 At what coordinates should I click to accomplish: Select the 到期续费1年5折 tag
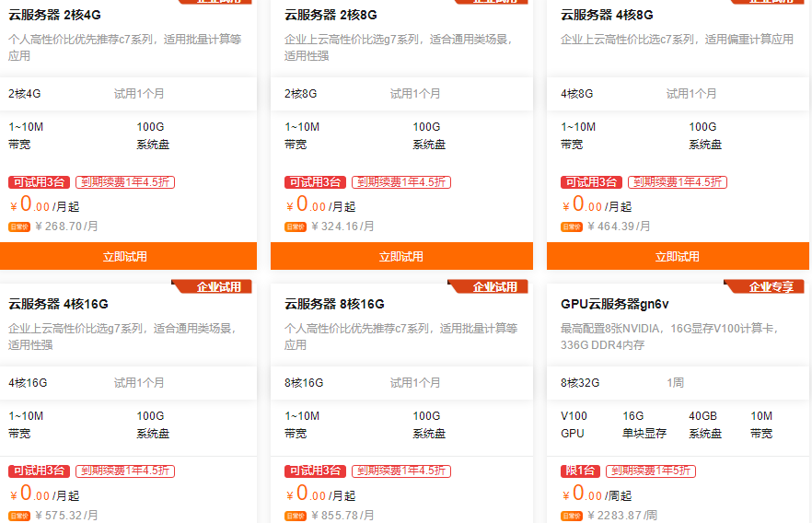651,471
